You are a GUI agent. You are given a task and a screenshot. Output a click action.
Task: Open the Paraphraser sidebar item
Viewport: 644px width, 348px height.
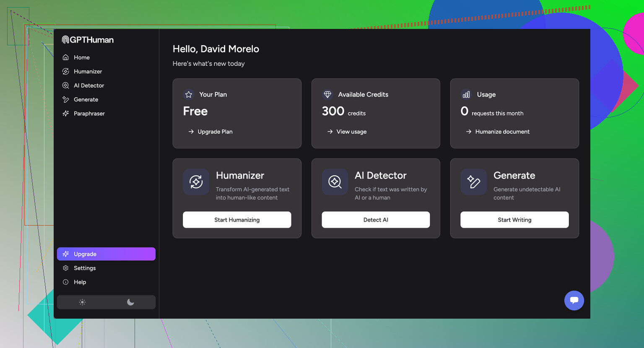(89, 114)
